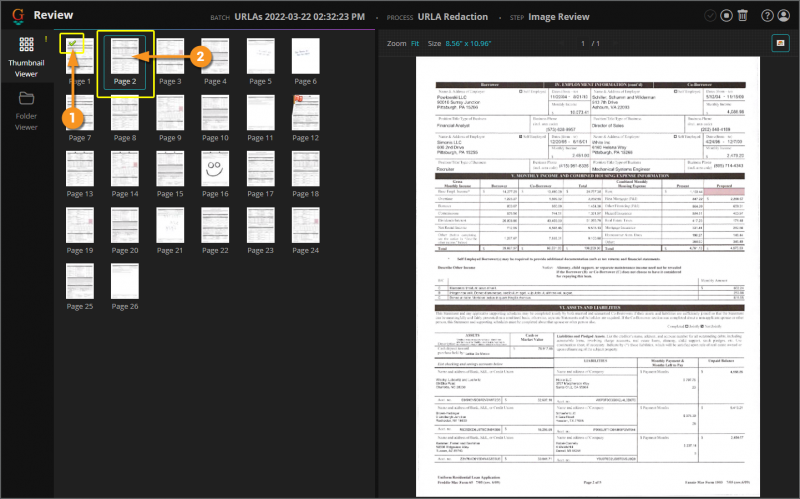The height and width of the screenshot is (499, 800).
Task: Click the document page image in viewer
Action: 588,276
